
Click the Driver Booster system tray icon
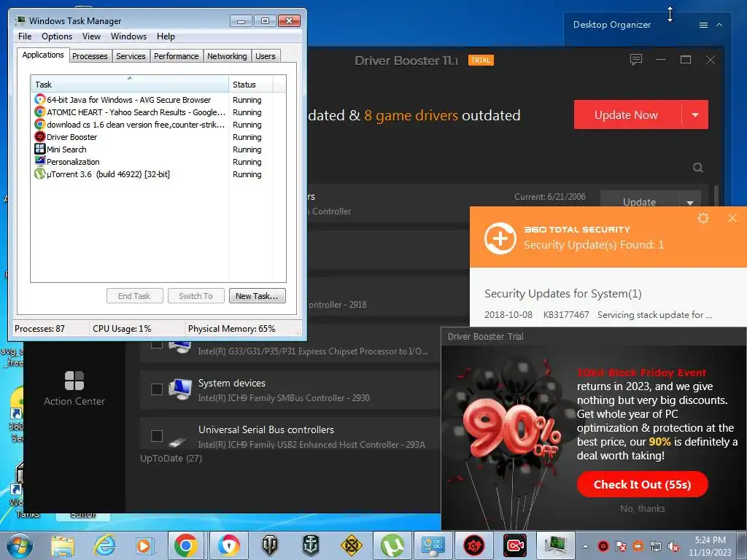pyautogui.click(x=603, y=546)
